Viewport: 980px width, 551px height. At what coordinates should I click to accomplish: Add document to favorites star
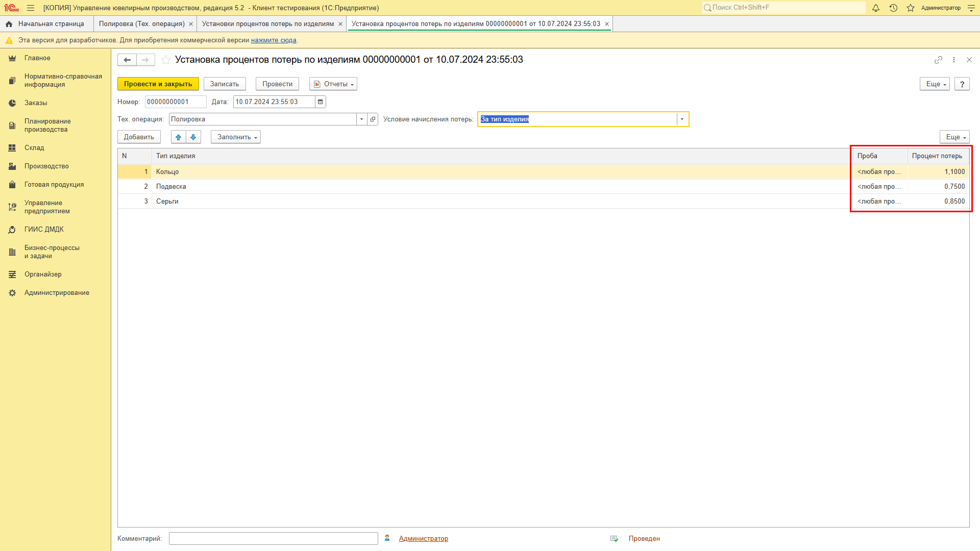[x=166, y=60]
